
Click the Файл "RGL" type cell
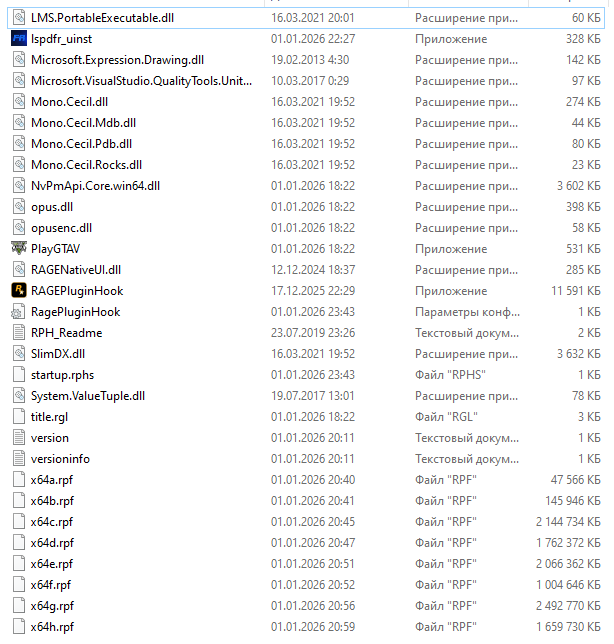click(446, 417)
